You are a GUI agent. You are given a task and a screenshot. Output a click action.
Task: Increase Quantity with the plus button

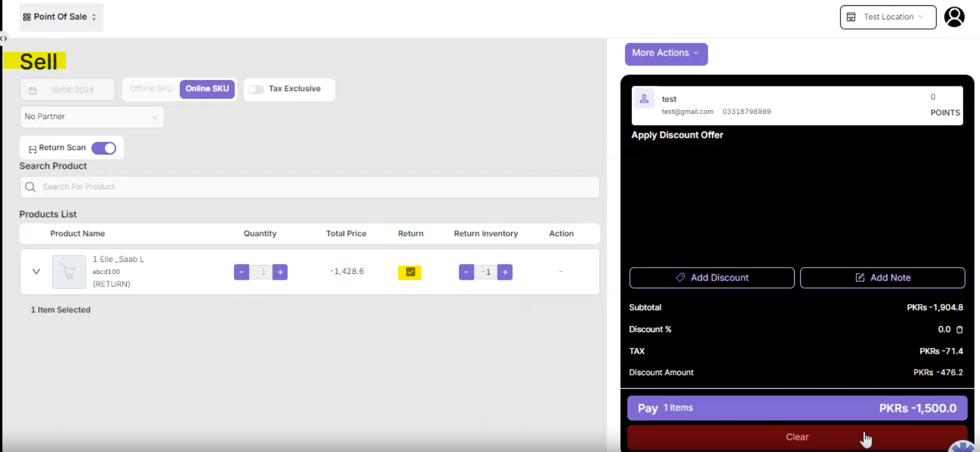pos(280,272)
